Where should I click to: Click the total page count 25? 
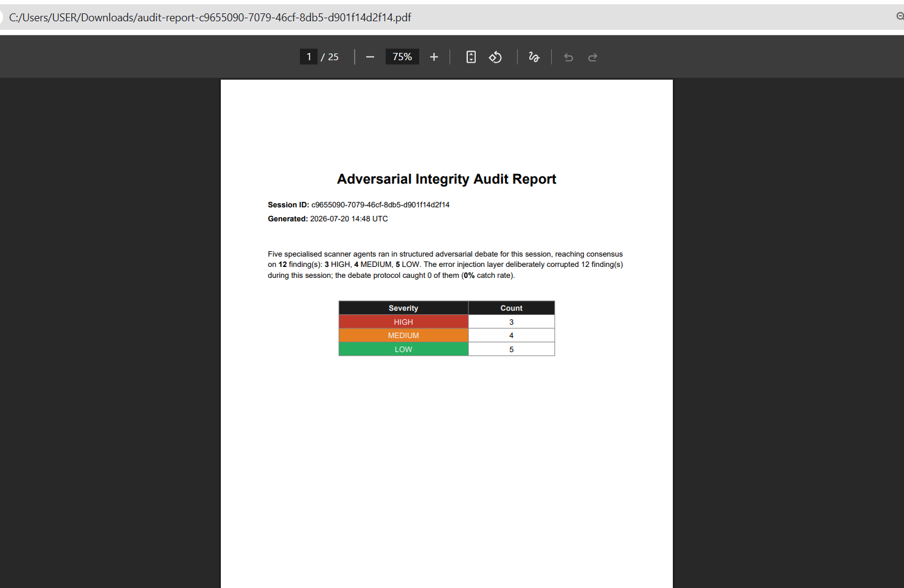(x=333, y=57)
